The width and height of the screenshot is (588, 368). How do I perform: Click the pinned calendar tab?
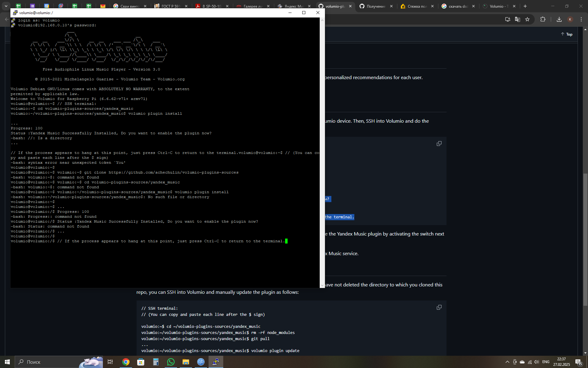coord(47,6)
